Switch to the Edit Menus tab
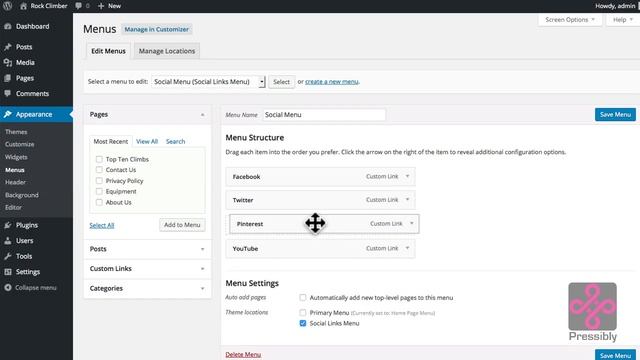 coord(108,51)
